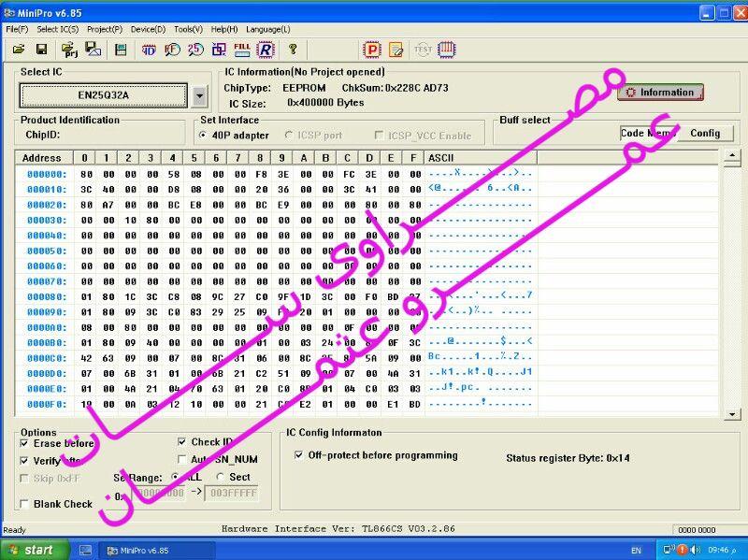
Task: Toggle the Check ID checkbox
Action: 181,441
